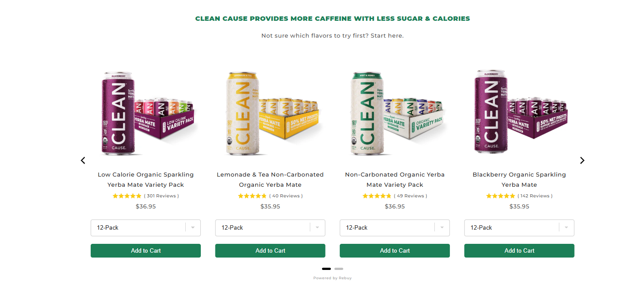
Task: Click the next carousel arrow
Action: (x=582, y=160)
